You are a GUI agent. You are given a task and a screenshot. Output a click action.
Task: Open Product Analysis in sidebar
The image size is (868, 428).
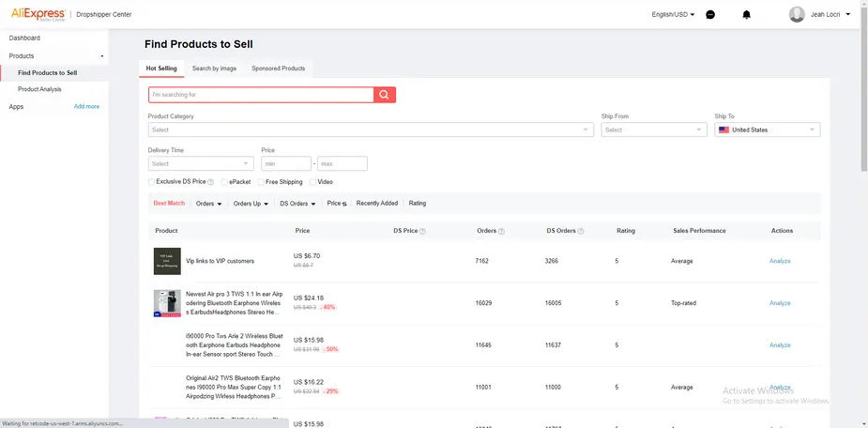tap(39, 89)
